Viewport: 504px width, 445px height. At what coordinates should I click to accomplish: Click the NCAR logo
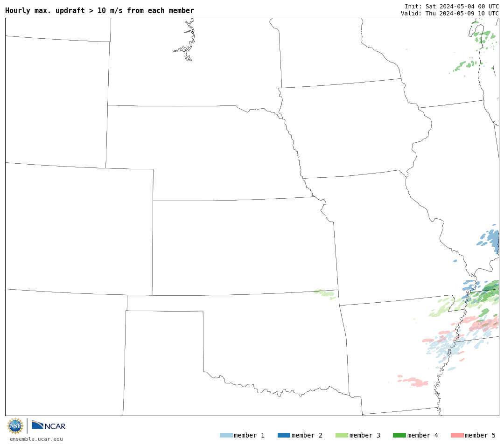click(49, 425)
